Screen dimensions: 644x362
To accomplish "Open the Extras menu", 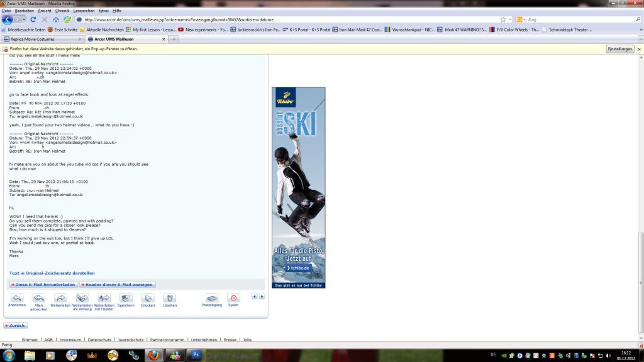I will [104, 11].
